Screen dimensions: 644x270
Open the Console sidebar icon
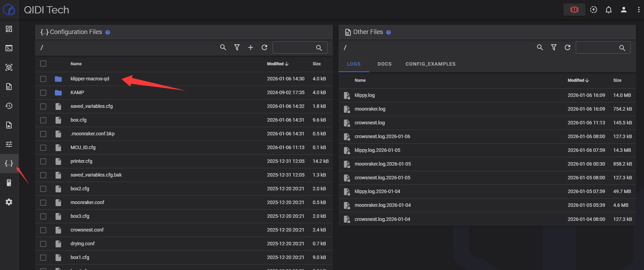tap(9, 48)
